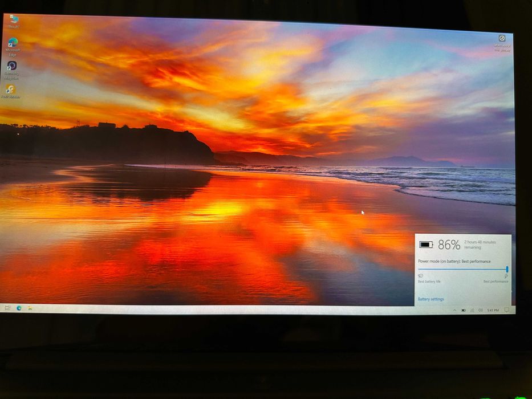
Task: Click the volume speaker icon in the tray
Action: pyautogui.click(x=481, y=310)
